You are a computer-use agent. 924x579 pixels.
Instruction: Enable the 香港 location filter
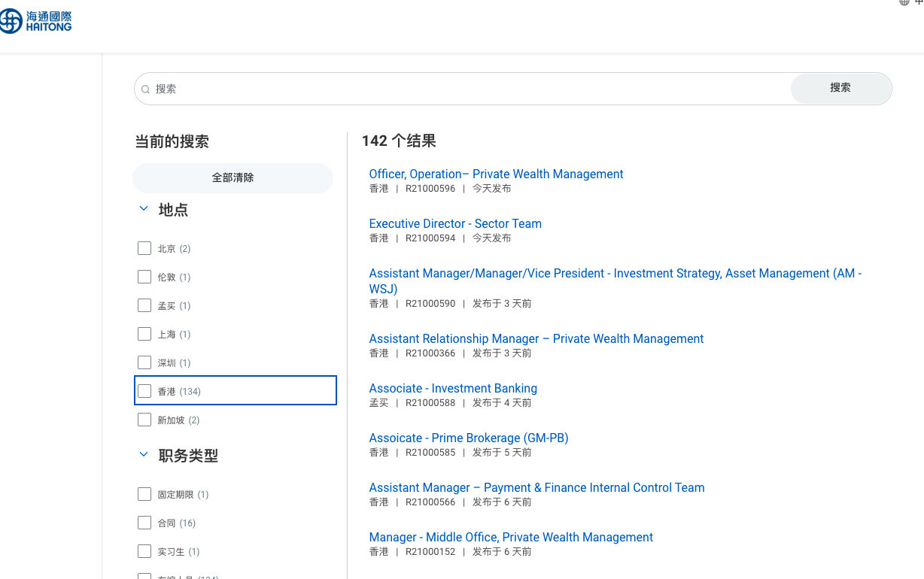pos(144,391)
